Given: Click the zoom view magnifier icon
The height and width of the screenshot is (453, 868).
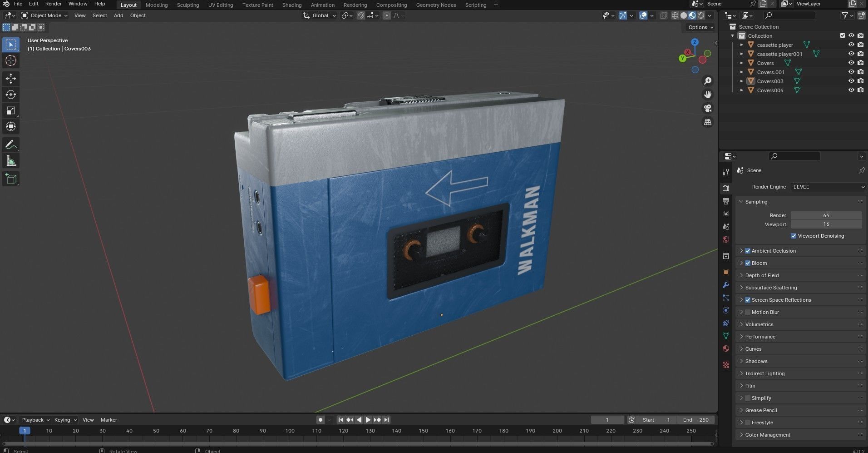Looking at the screenshot, I should [x=707, y=81].
